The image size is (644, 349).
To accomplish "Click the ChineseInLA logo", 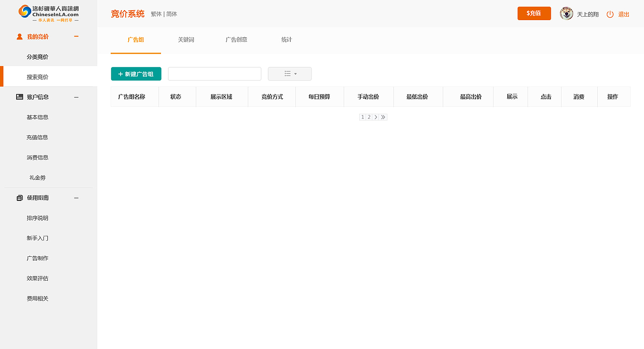I will point(48,13).
